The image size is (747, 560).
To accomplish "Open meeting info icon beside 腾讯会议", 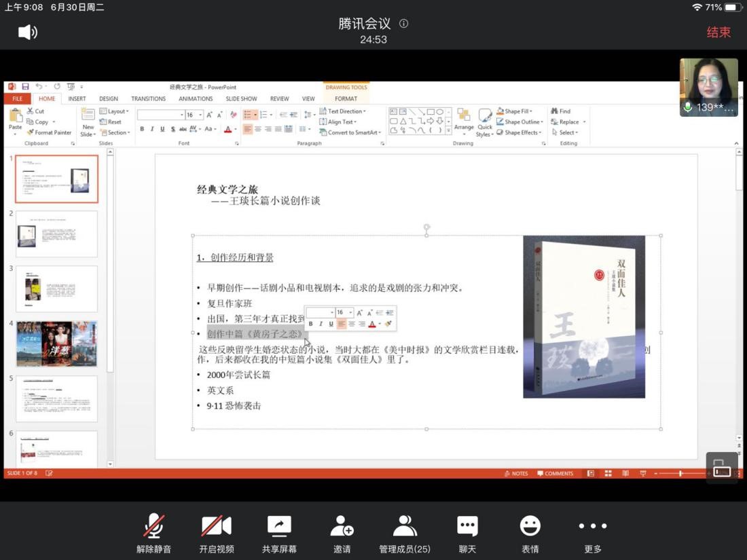I will click(x=403, y=24).
